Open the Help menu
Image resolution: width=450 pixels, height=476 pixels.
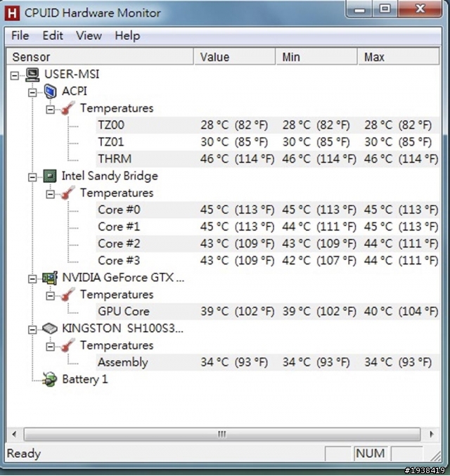click(127, 36)
